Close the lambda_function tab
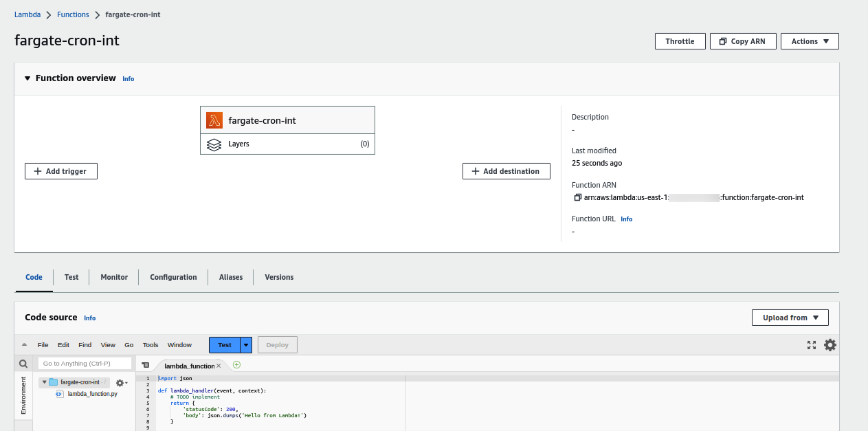 click(219, 366)
